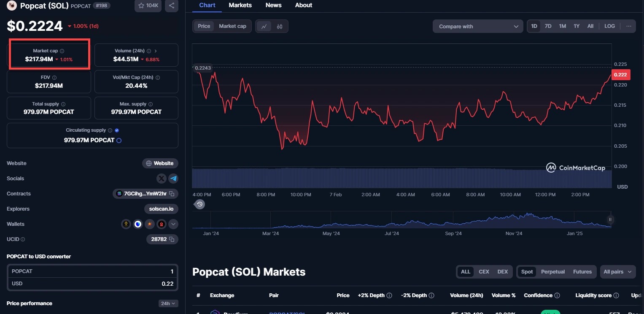Open the Compare with dropdown
The width and height of the screenshot is (644, 314).
[x=478, y=26]
